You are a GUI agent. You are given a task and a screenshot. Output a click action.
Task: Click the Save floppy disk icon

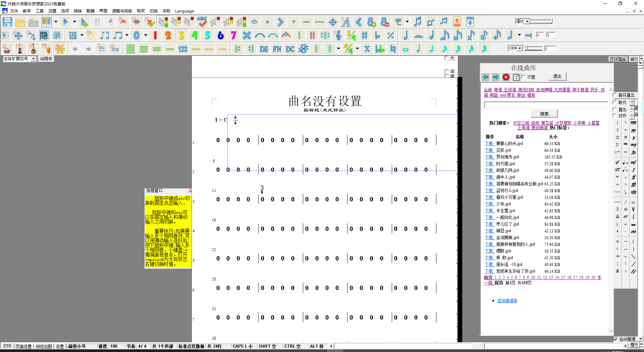pyautogui.click(x=7, y=22)
